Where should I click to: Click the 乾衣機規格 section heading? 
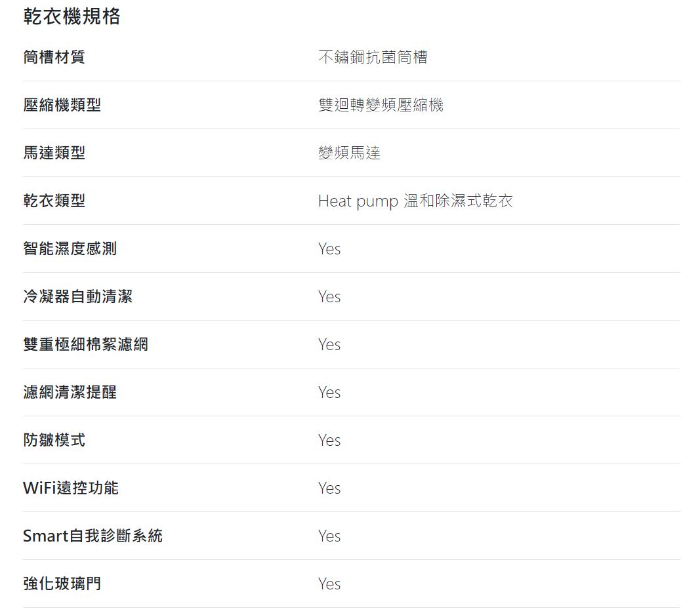click(72, 16)
